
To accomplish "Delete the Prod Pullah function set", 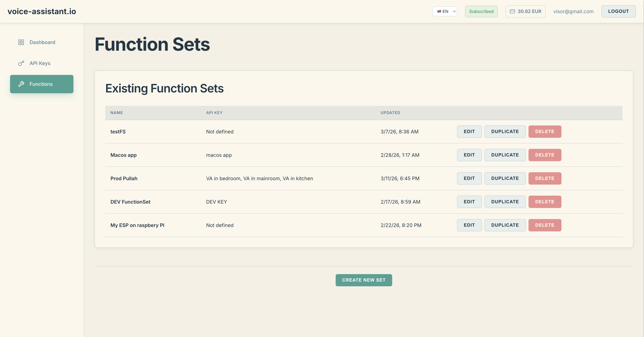I will pos(545,179).
